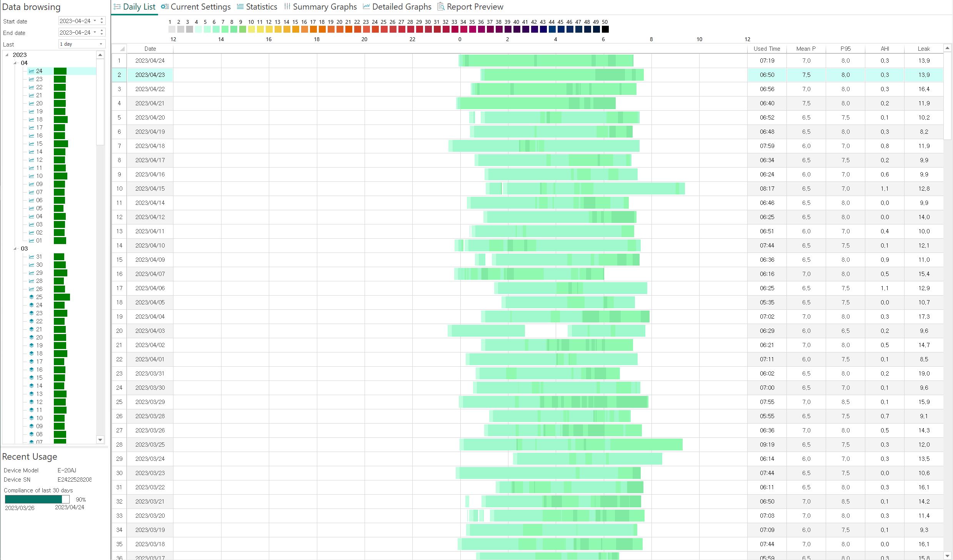Click the Detailed Graphs chart icon
The height and width of the screenshot is (560, 953).
pyautogui.click(x=367, y=7)
